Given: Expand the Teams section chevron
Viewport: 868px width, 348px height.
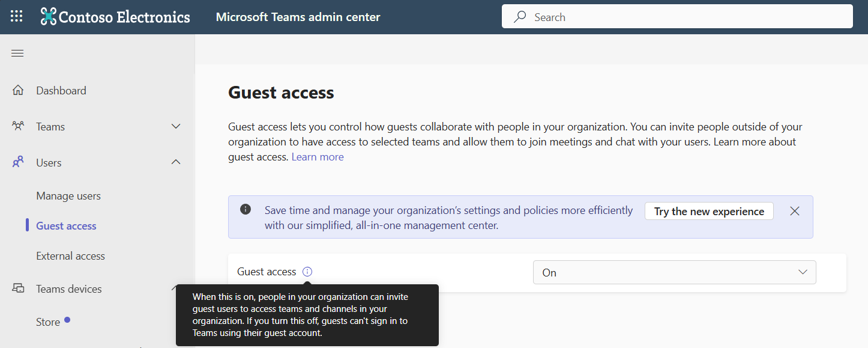Looking at the screenshot, I should [x=176, y=126].
